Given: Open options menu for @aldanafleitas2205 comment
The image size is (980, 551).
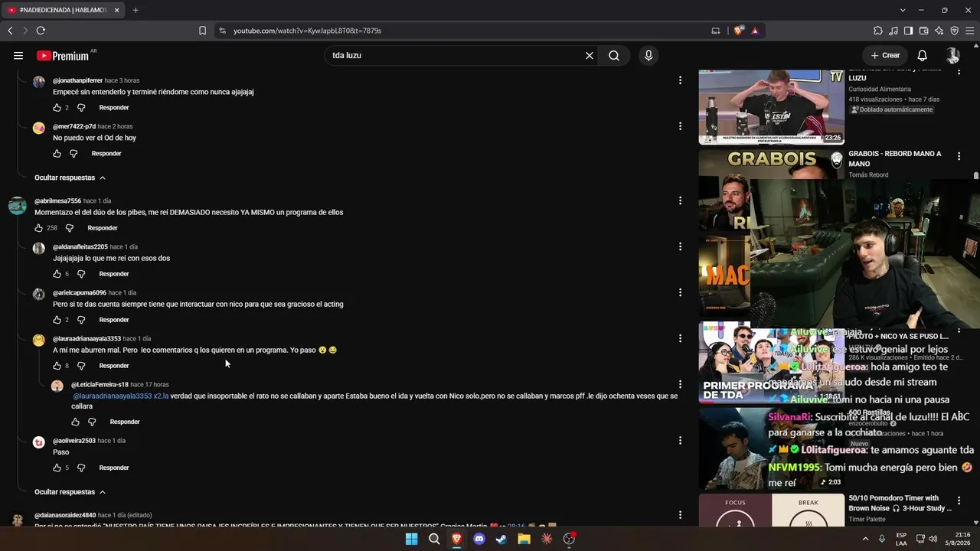Looking at the screenshot, I should click(680, 246).
